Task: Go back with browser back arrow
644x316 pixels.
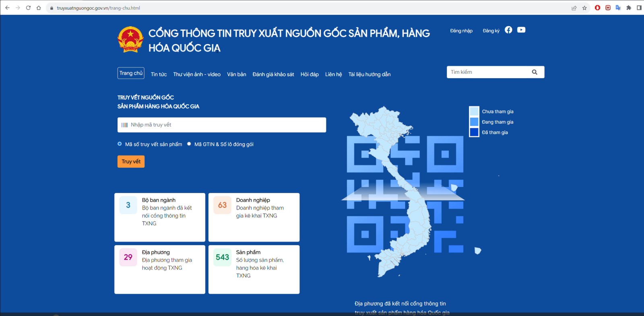Action: (x=7, y=8)
